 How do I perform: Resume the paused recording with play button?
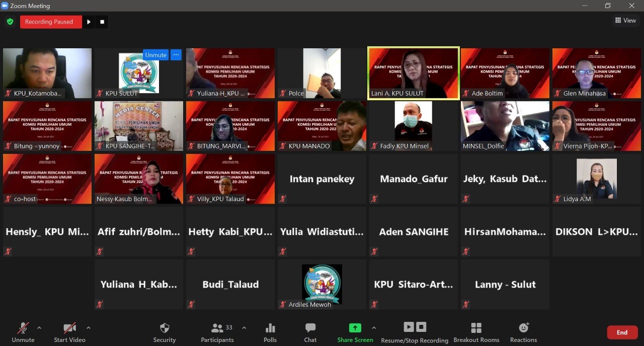tap(89, 22)
